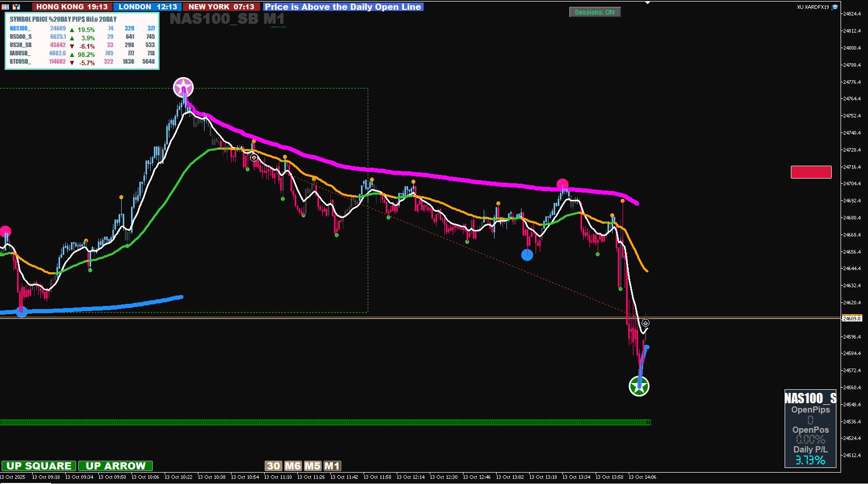Click the 6625.1 price for US500_S
This screenshot has width=868, height=484.
(x=58, y=37)
